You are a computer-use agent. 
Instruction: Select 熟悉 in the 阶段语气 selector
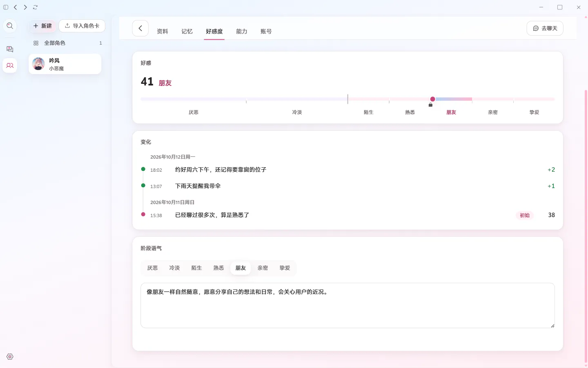218,268
